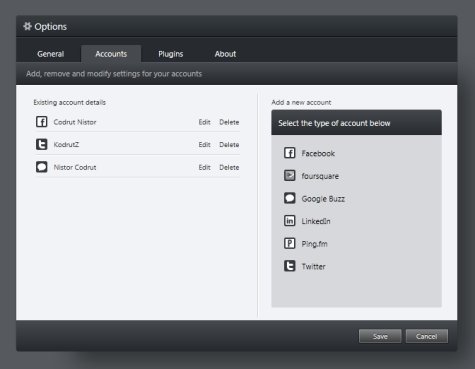Click the Nistor Codrut account name

75,167
